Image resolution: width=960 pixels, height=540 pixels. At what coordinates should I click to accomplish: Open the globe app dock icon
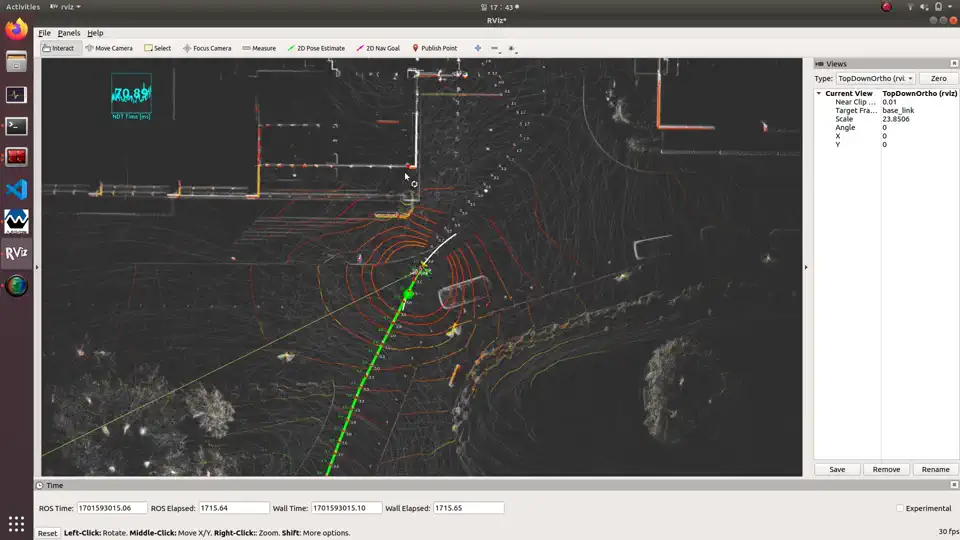point(17,285)
